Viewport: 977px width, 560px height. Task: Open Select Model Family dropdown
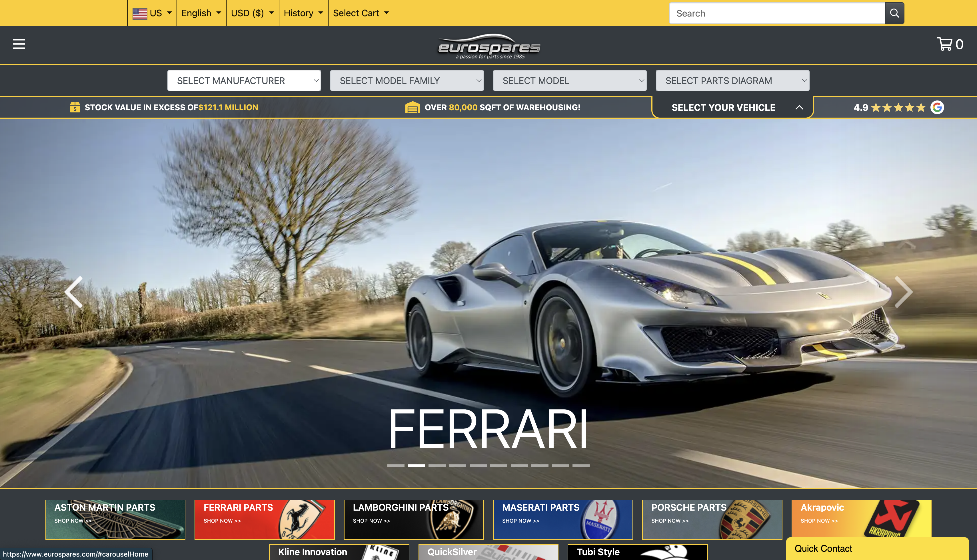(x=407, y=80)
